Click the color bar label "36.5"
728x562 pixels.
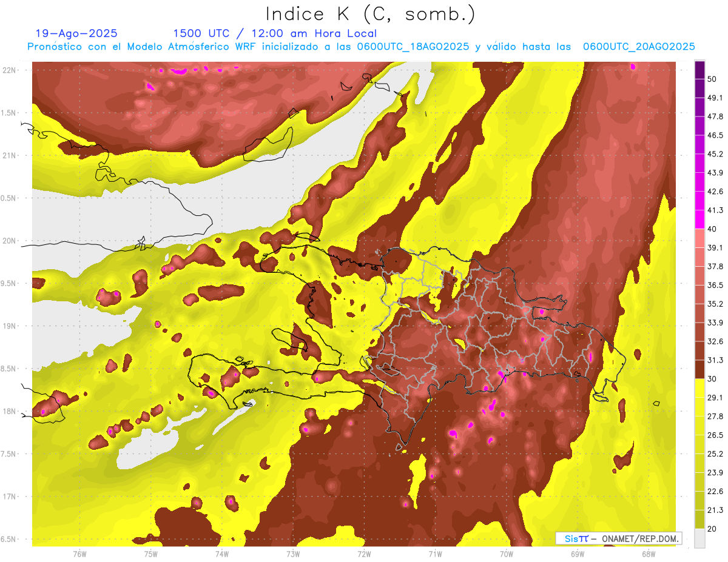[715, 286]
